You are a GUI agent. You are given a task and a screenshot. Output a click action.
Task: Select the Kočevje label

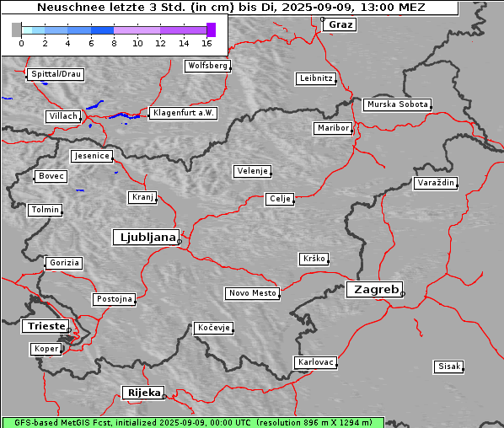pos(213,328)
